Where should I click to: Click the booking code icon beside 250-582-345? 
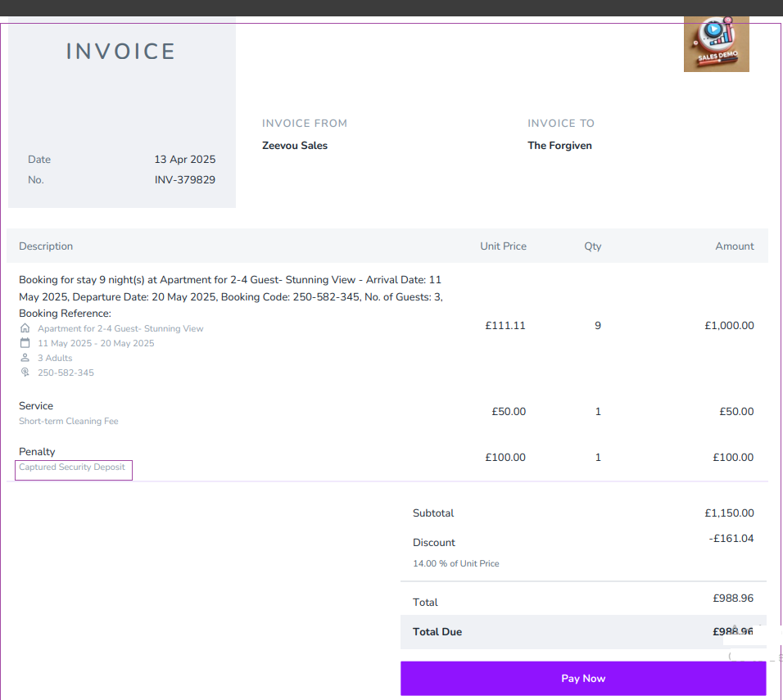25,372
